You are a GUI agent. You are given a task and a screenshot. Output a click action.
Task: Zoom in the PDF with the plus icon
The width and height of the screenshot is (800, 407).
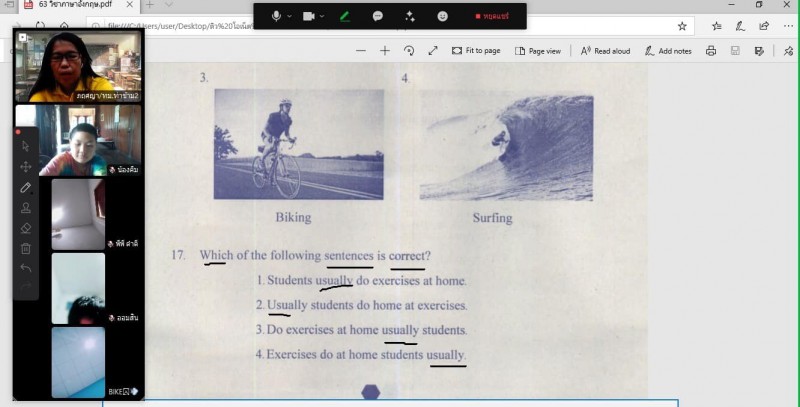point(385,51)
